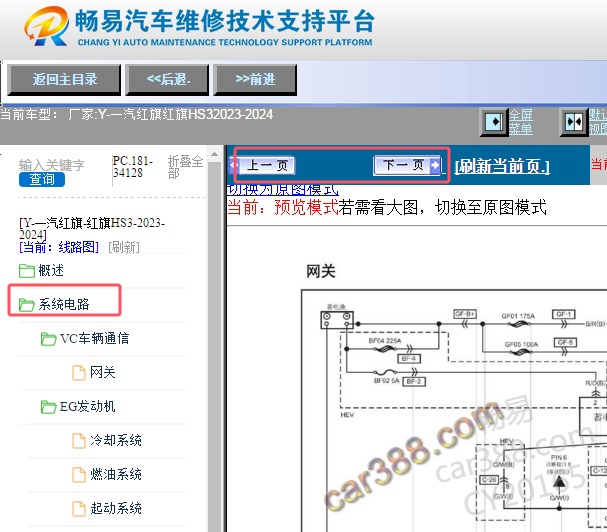
Task: Switch to original image mode link
Action: (283, 190)
